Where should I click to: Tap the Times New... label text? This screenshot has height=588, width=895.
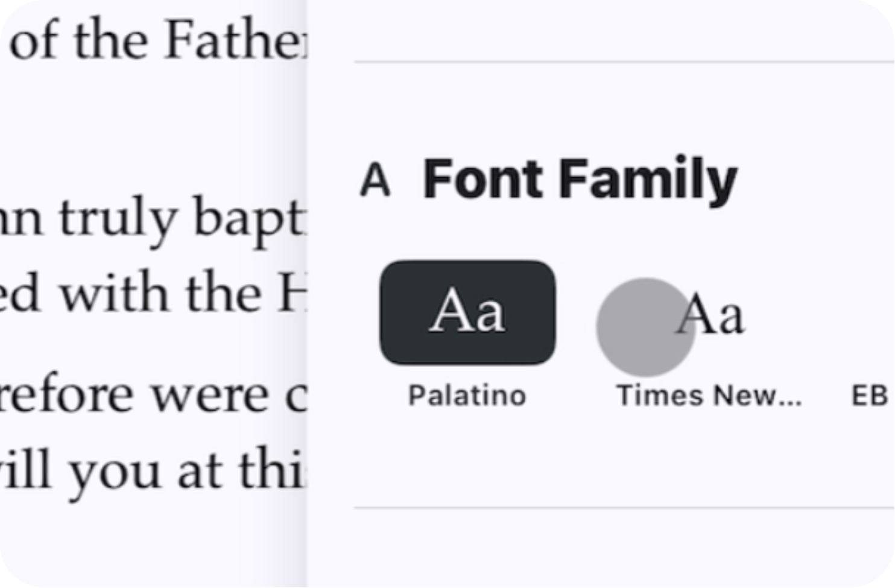point(709,396)
